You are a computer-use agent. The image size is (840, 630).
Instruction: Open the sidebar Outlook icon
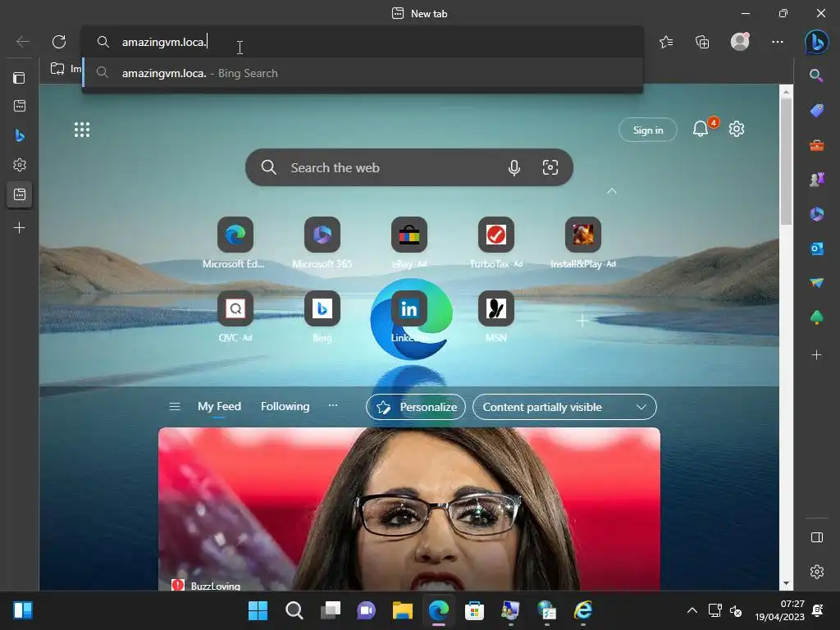[x=816, y=249]
